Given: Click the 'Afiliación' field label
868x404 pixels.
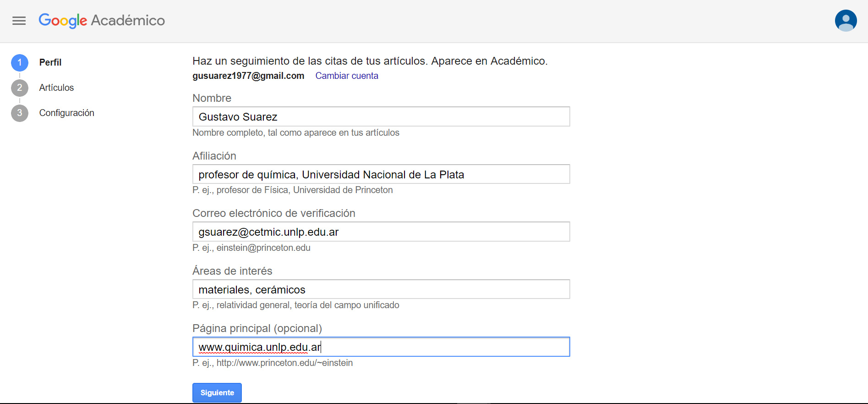Looking at the screenshot, I should click(214, 156).
